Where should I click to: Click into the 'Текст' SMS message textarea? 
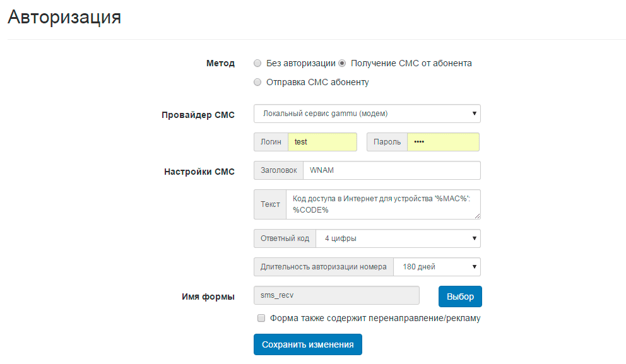pos(382,204)
